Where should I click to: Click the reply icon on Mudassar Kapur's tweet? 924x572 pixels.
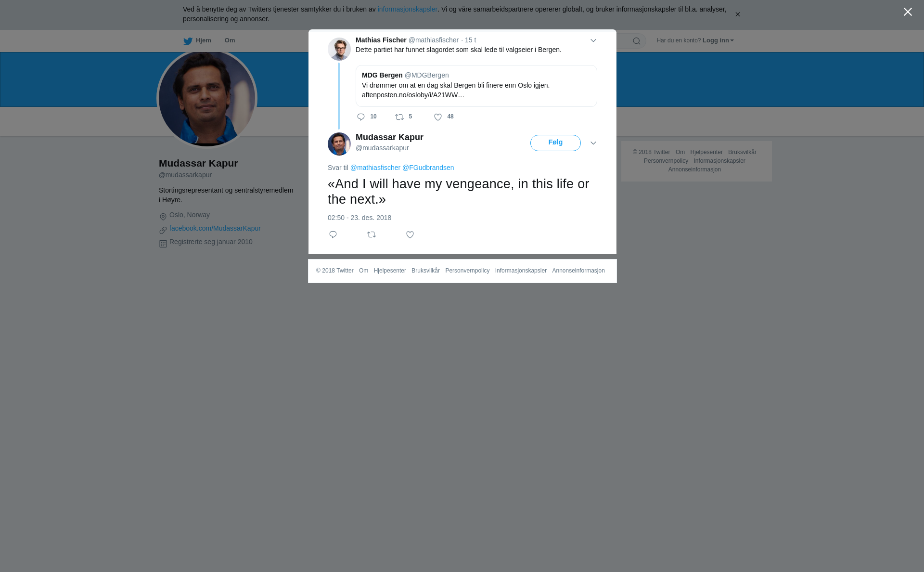click(x=333, y=234)
